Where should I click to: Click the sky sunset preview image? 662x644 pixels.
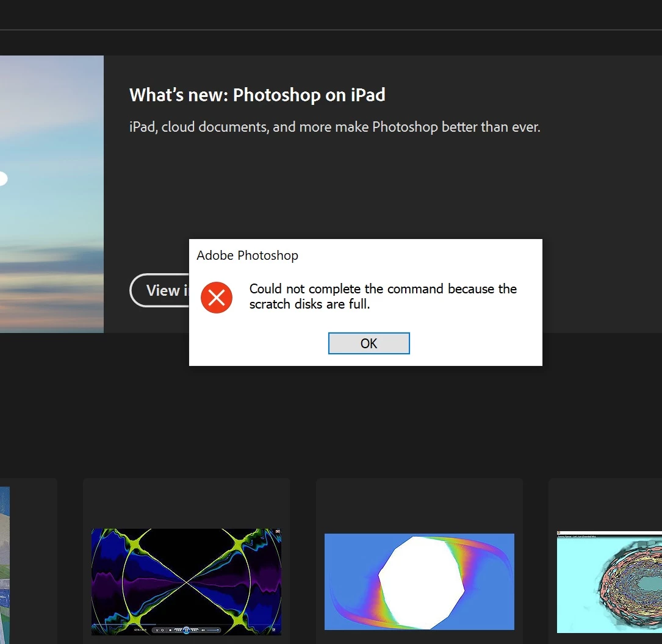click(x=51, y=194)
